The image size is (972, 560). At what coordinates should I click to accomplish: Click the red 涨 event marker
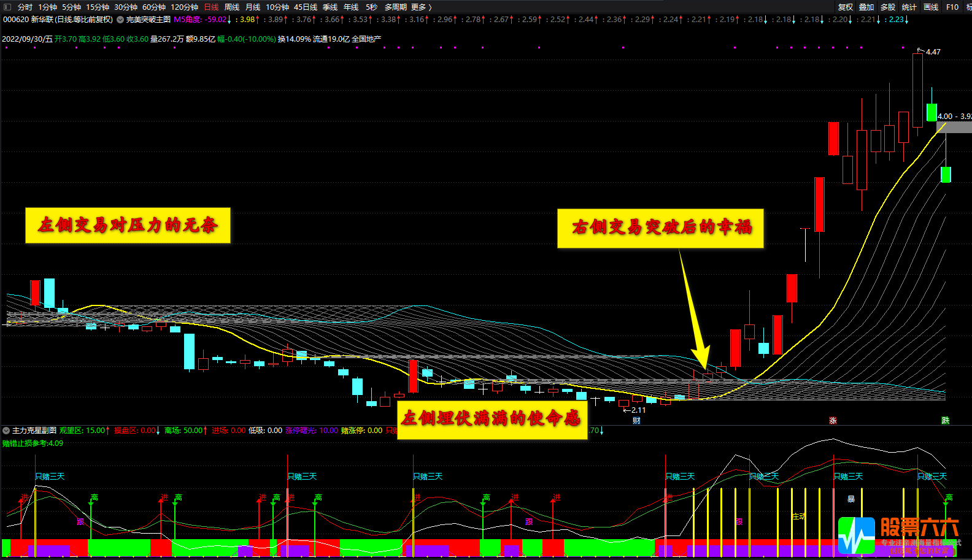click(x=833, y=421)
